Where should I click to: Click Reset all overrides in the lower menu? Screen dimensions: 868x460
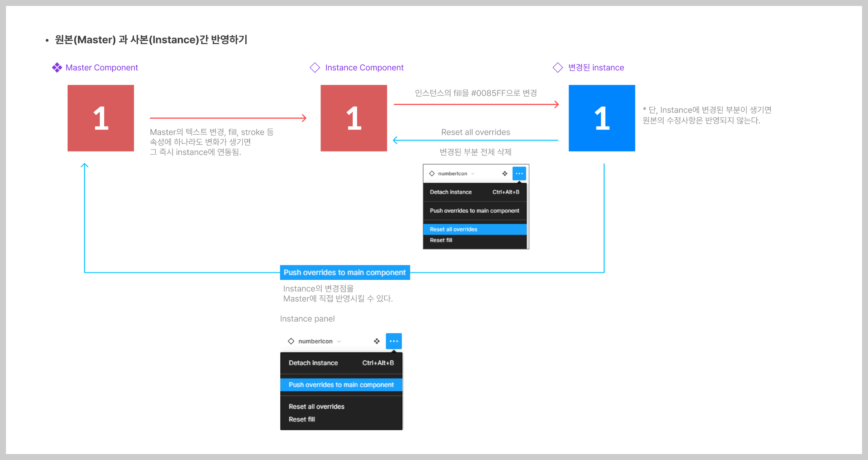[317, 407]
